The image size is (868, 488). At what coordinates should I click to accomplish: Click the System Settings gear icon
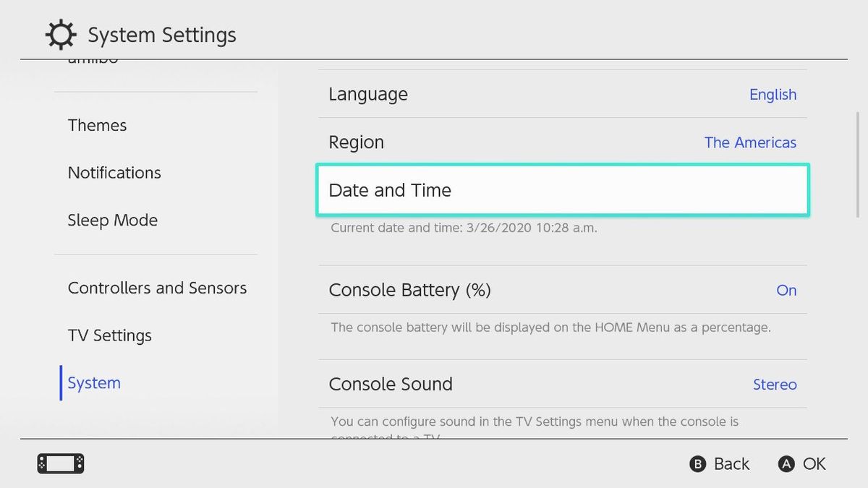point(61,34)
